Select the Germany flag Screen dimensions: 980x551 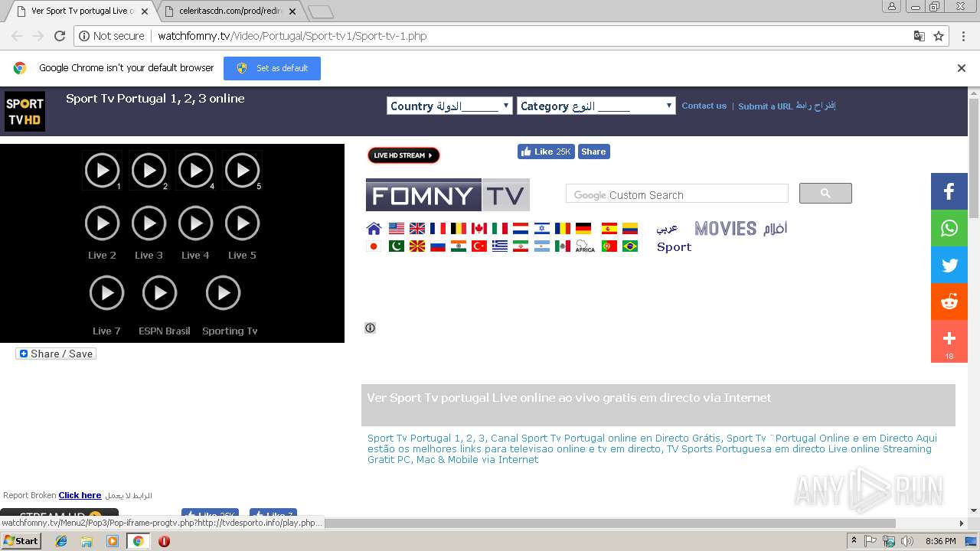pos(583,228)
